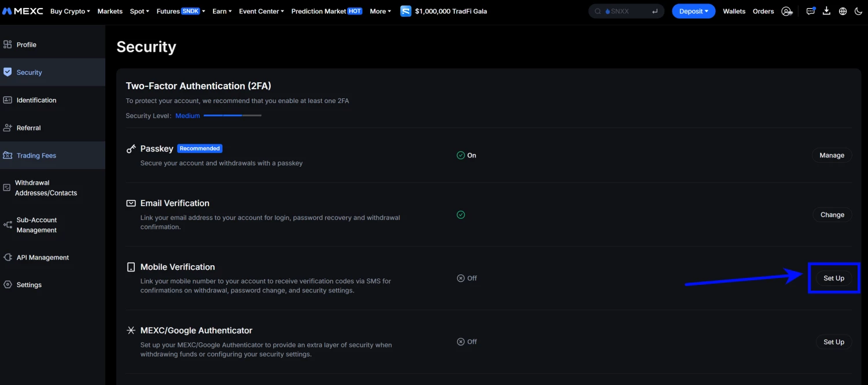Viewport: 868px width, 385px height.
Task: Open Withdrawal Addresses/Contacts
Action: pyautogui.click(x=53, y=188)
